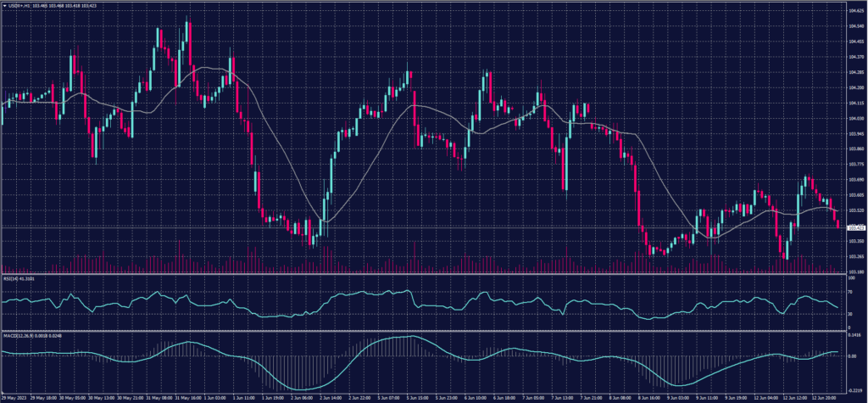868x403 pixels.
Task: Click the RSI 30 oversold level label
Action: click(850, 314)
